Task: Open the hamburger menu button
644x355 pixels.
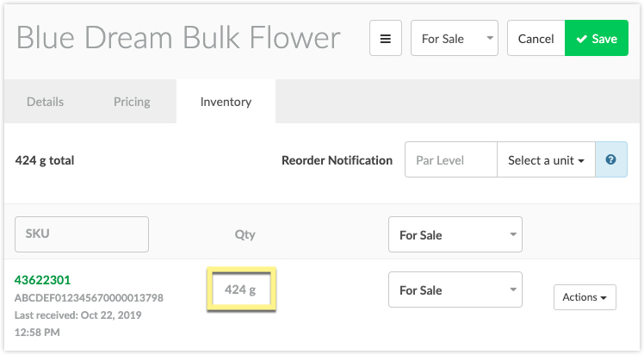Action: (x=385, y=38)
